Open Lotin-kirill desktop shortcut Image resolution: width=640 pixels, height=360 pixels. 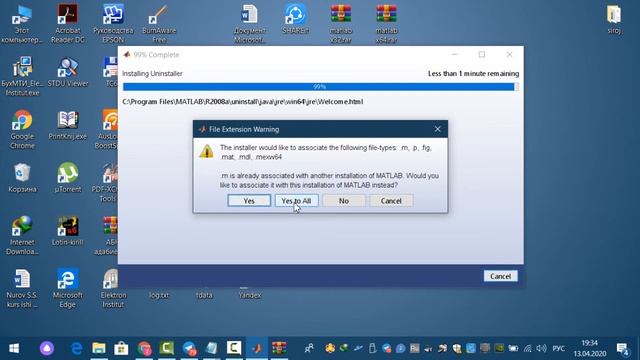coord(68,231)
